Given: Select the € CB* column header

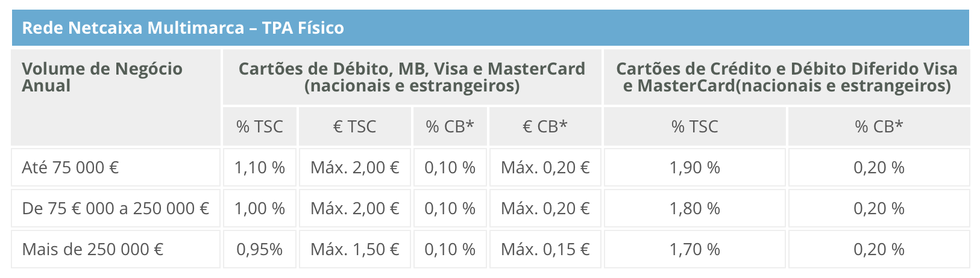Looking at the screenshot, I should pos(545,126).
